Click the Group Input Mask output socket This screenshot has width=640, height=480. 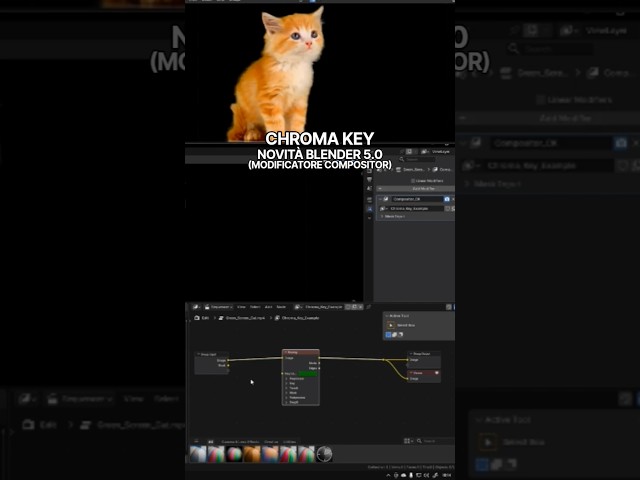(x=228, y=365)
